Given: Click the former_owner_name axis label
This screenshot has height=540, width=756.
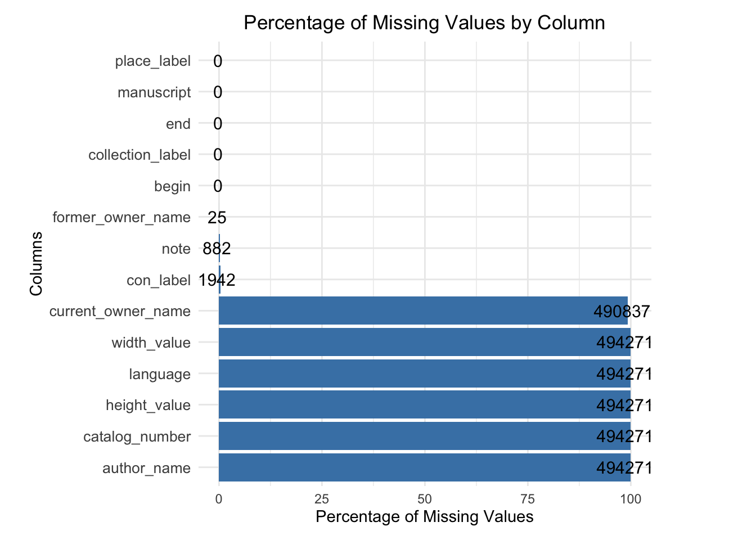Looking at the screenshot, I should point(121,217).
